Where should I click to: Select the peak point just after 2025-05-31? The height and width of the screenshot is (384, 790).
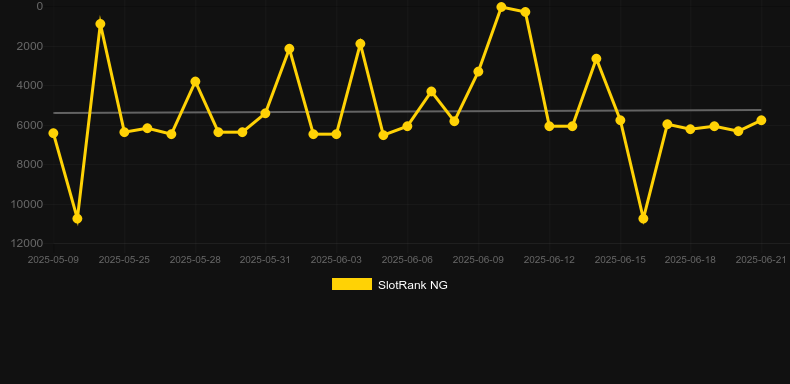[289, 49]
